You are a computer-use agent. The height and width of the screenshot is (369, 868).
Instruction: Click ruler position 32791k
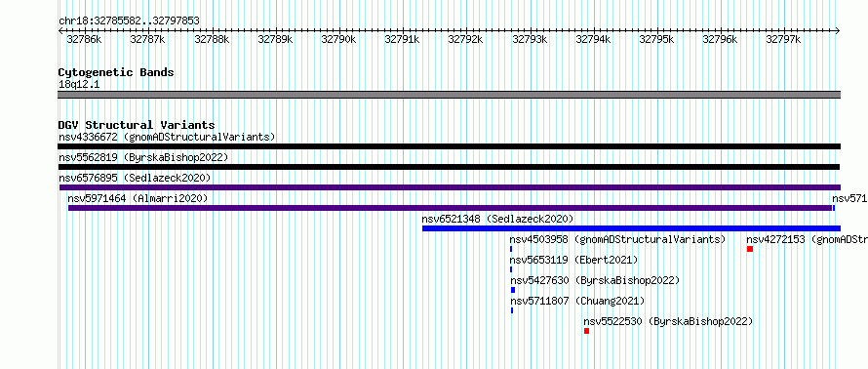[403, 40]
